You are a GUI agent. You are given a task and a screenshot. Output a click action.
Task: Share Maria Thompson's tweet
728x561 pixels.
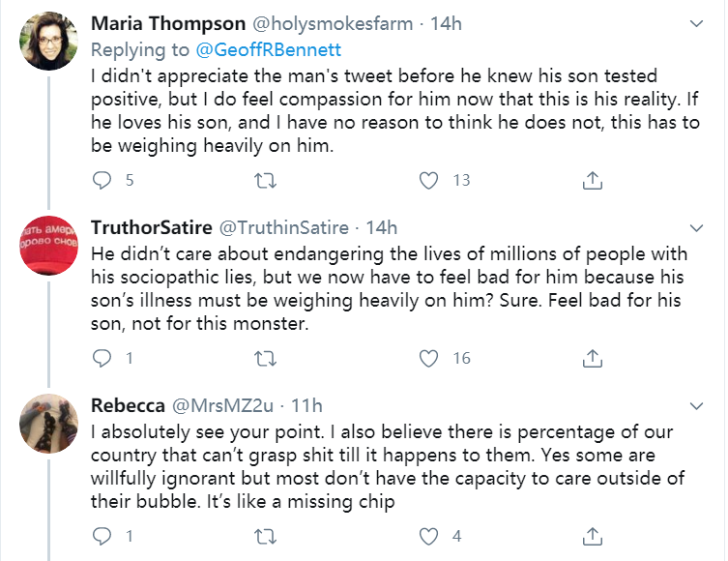593,180
